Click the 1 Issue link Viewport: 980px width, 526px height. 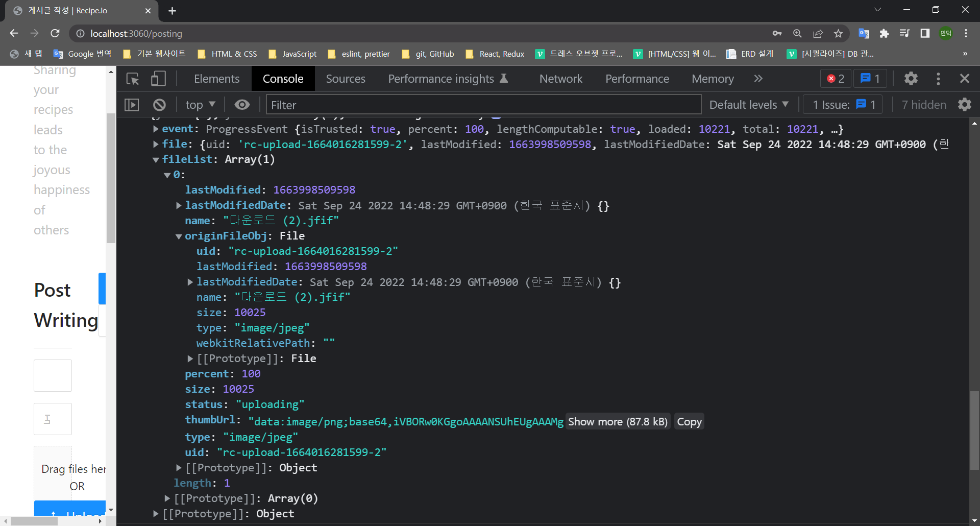coord(844,105)
